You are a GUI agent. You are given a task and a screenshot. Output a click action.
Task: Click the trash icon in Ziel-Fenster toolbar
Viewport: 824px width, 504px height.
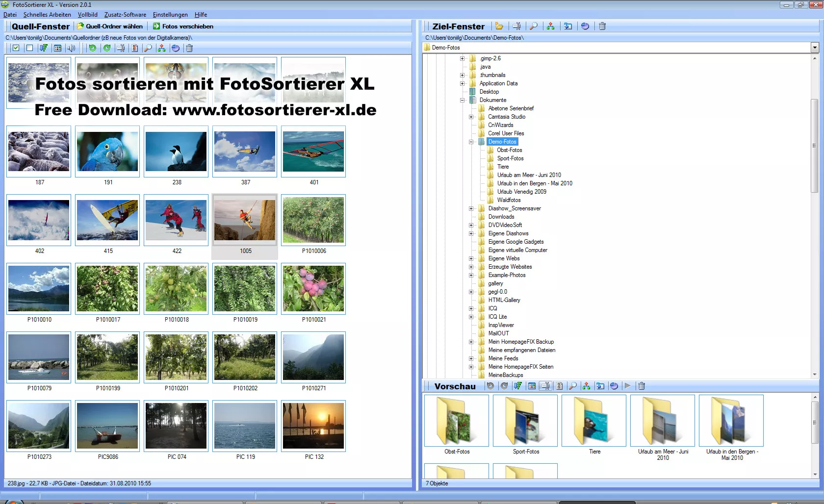602,26
